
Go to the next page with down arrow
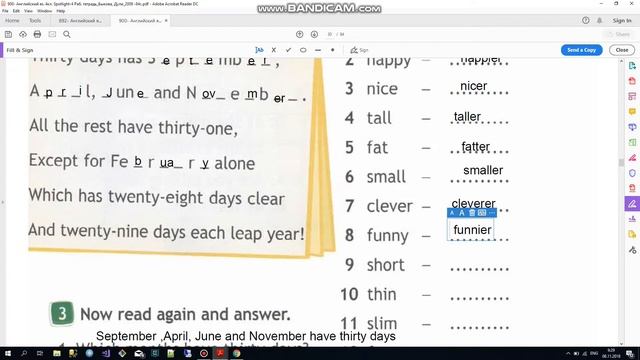click(314, 34)
